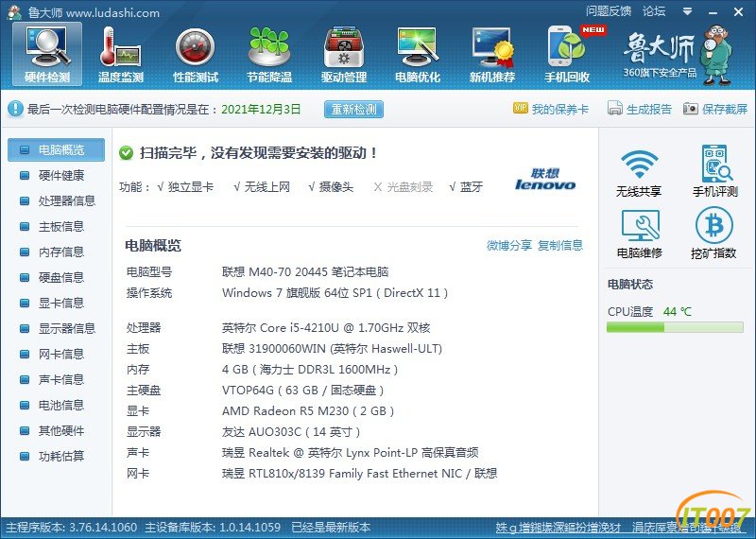Image resolution: width=756 pixels, height=539 pixels.
Task: Open the 节能降温 energy saving tool
Action: click(269, 54)
